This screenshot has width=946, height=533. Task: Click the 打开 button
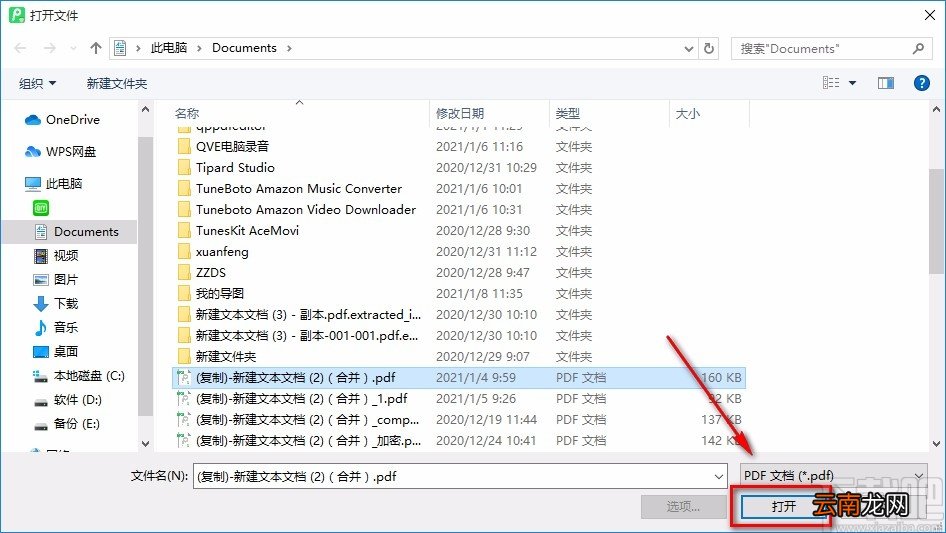coord(783,506)
